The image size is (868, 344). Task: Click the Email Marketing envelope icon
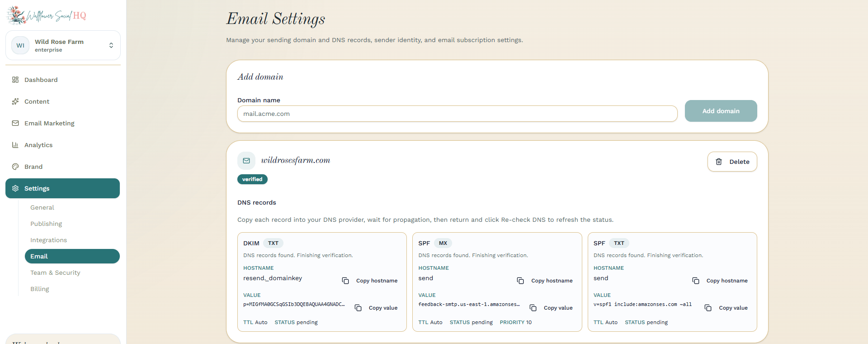(x=15, y=123)
